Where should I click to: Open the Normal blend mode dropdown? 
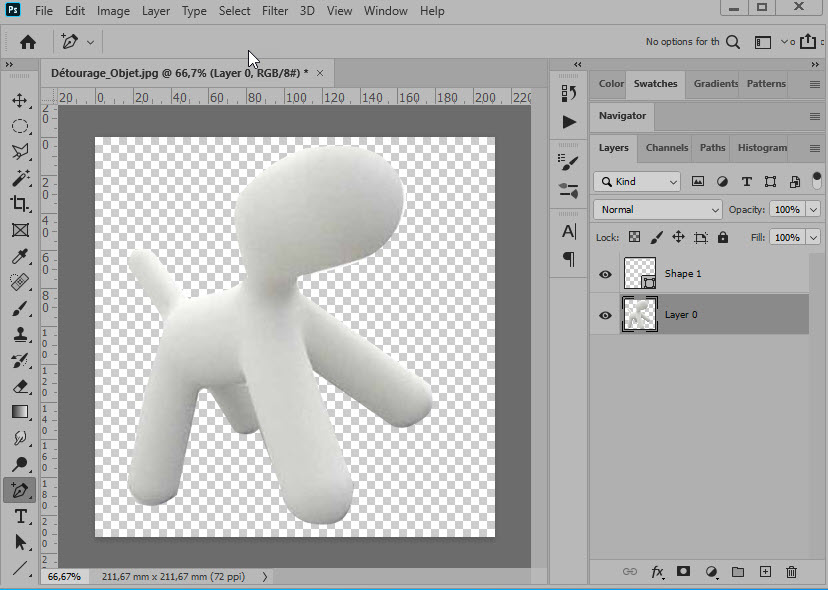tap(657, 210)
